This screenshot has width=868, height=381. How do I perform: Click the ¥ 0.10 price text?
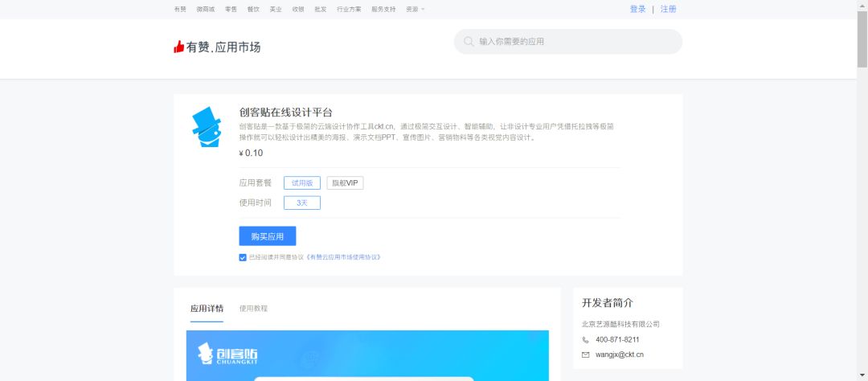[252, 154]
